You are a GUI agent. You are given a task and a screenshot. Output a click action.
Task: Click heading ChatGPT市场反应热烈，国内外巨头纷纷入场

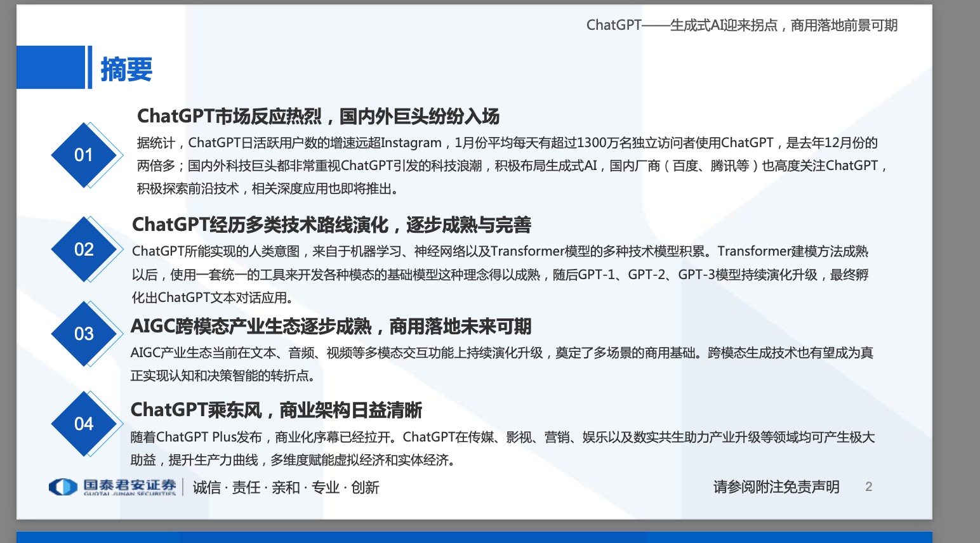point(318,117)
